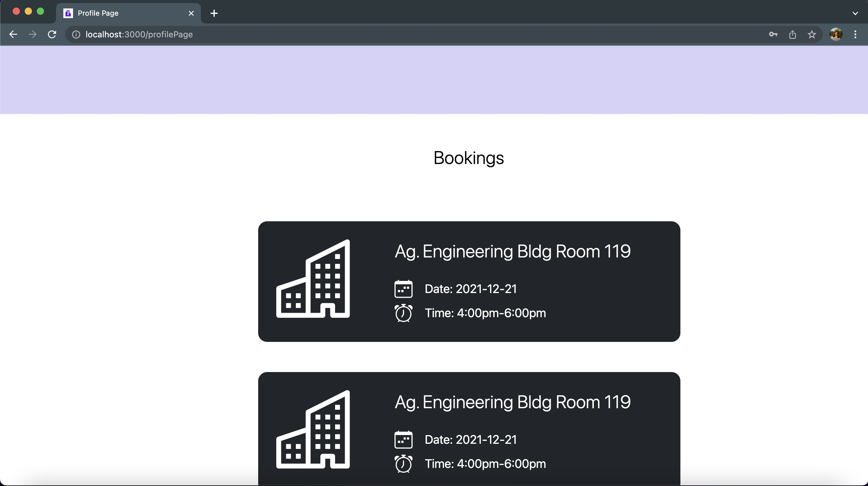Open the saved passwords key icon

tap(773, 34)
